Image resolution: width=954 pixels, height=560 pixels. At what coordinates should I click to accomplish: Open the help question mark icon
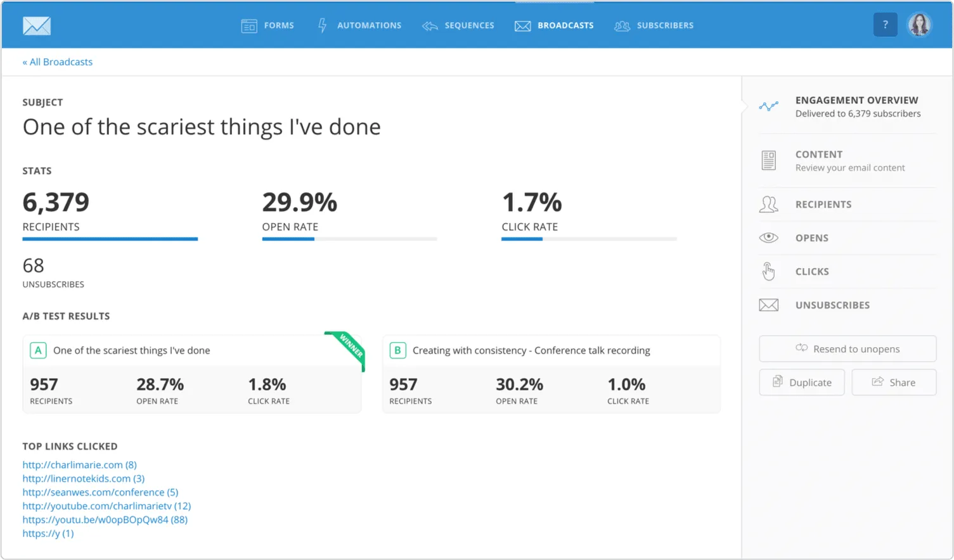[x=885, y=25]
